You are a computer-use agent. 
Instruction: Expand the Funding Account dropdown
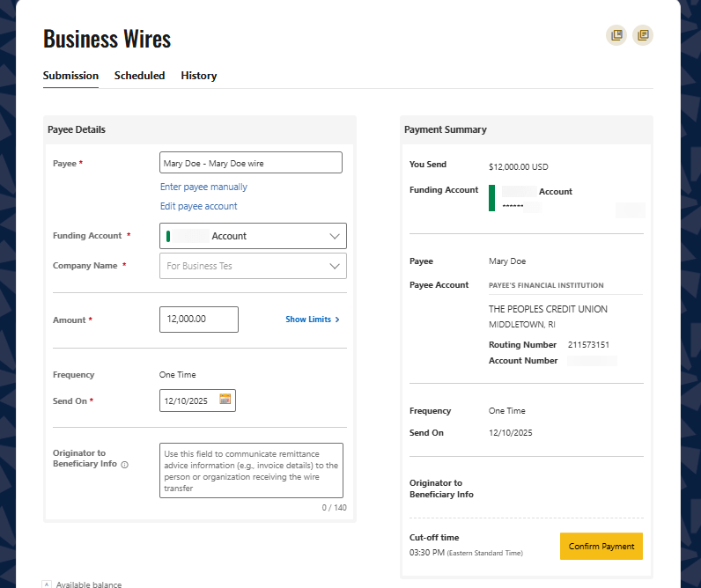[253, 236]
